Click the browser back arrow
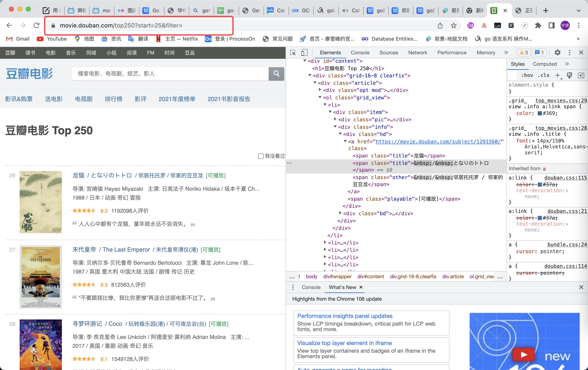Screen dimensions: 588x370 (9, 25)
